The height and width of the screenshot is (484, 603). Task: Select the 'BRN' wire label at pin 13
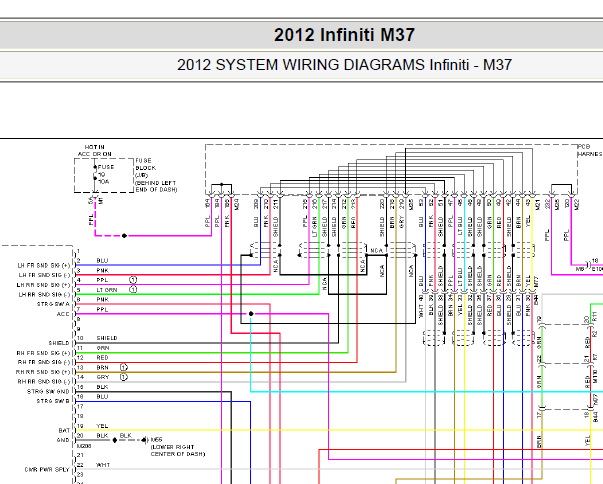point(102,368)
